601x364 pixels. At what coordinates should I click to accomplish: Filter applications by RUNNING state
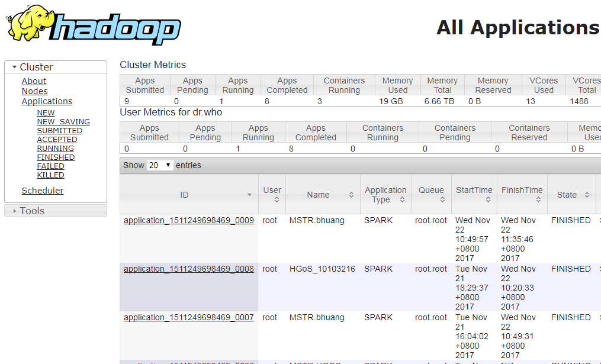[55, 149]
